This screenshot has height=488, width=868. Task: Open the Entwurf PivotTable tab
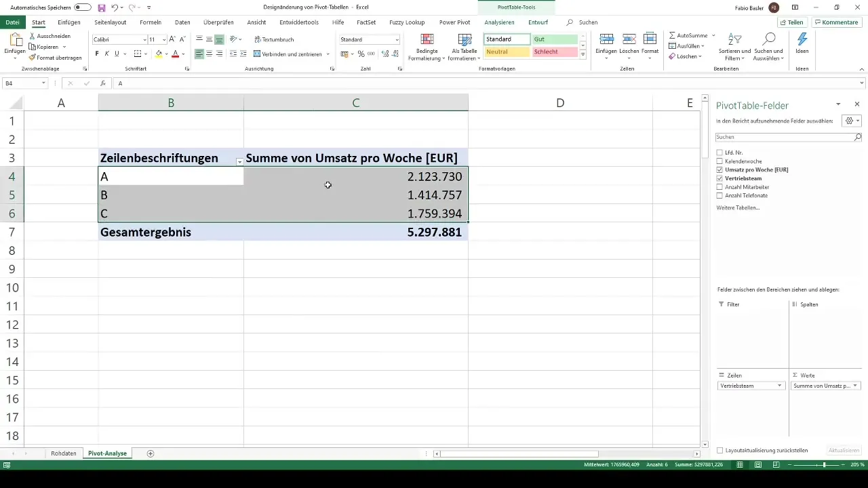tap(538, 22)
